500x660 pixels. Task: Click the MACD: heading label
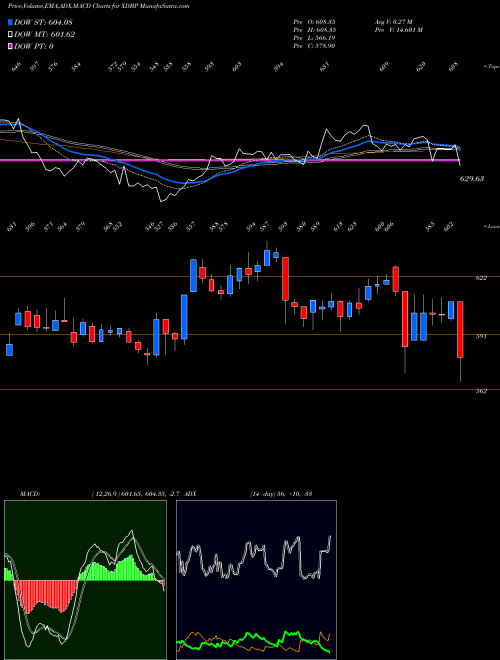click(30, 494)
